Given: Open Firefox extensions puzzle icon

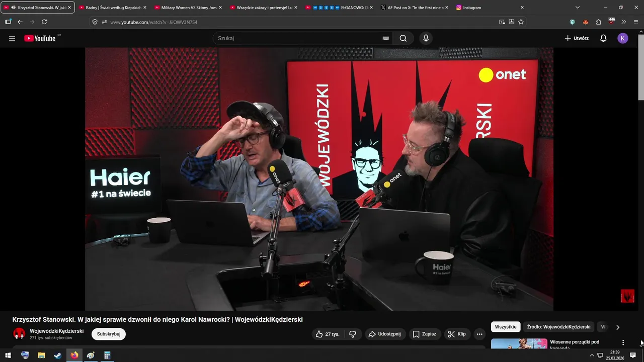Looking at the screenshot, I should tap(598, 22).
